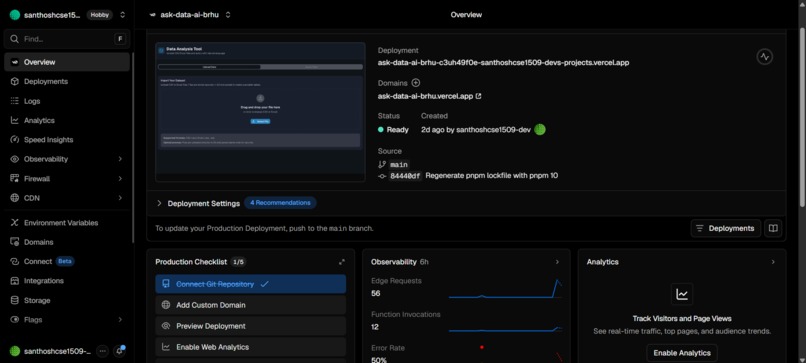Open the deployment URL c3uh49f0e link

point(503,63)
